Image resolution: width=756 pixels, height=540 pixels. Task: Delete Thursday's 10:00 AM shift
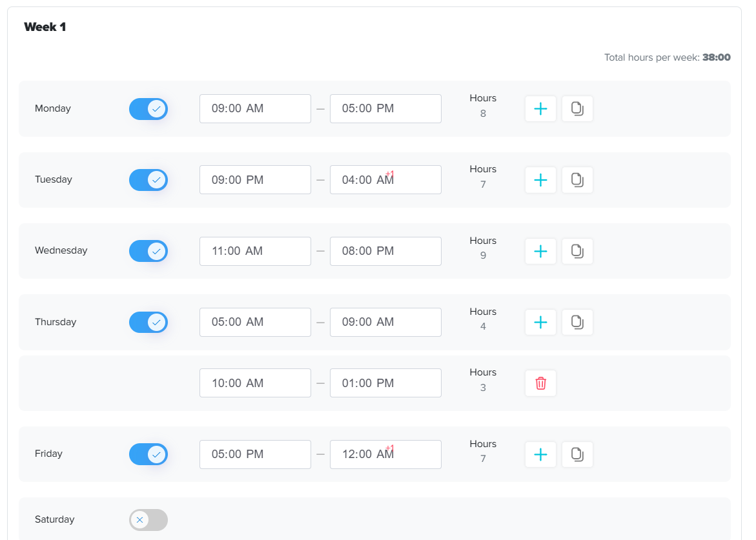pos(540,383)
